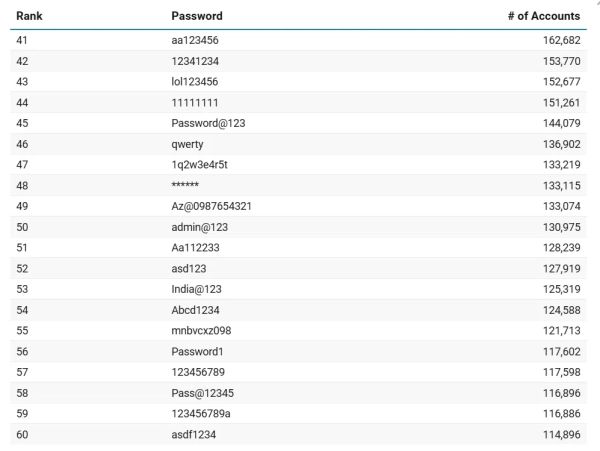The width and height of the screenshot is (600, 451).
Task: Click the # of Accounts column header
Action: (544, 16)
